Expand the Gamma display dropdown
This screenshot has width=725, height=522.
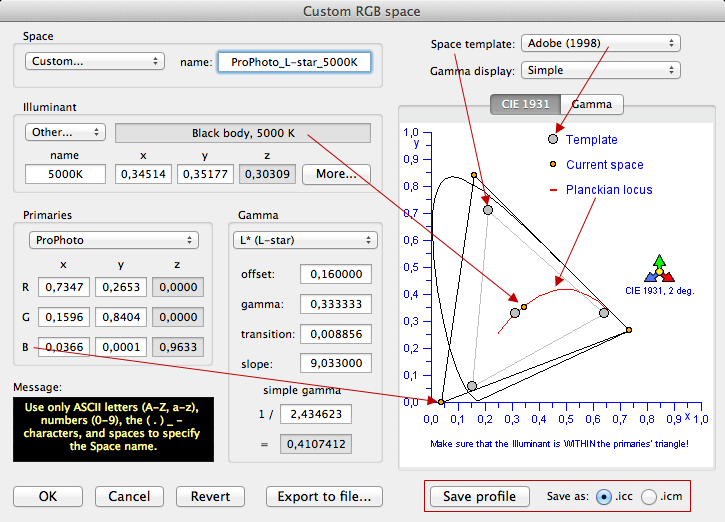coord(600,70)
